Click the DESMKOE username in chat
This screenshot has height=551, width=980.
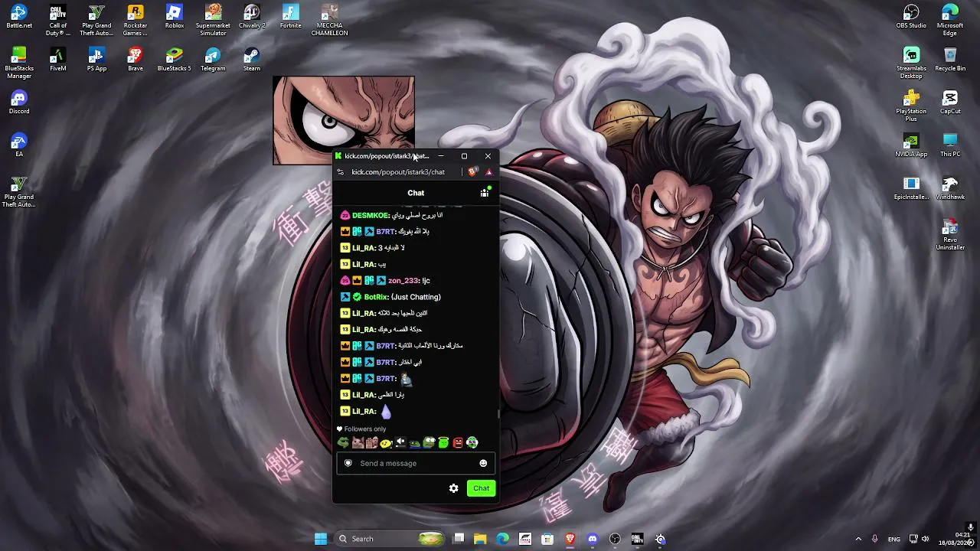click(x=371, y=216)
